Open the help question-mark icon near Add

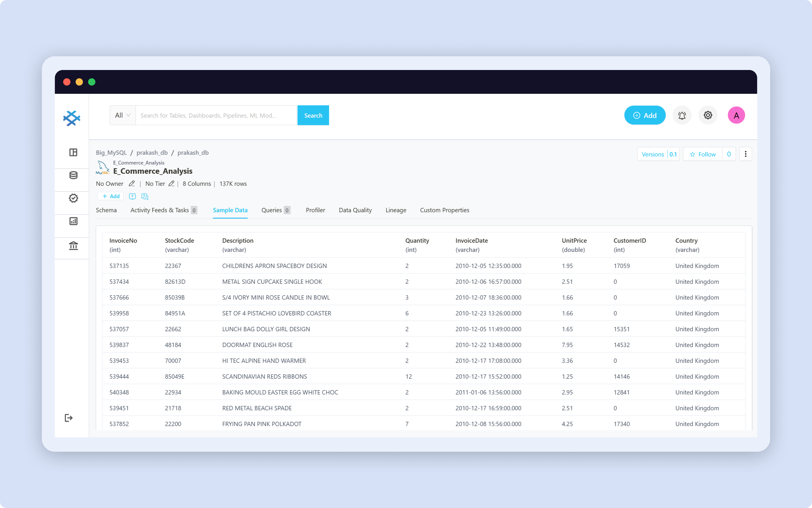pyautogui.click(x=132, y=196)
